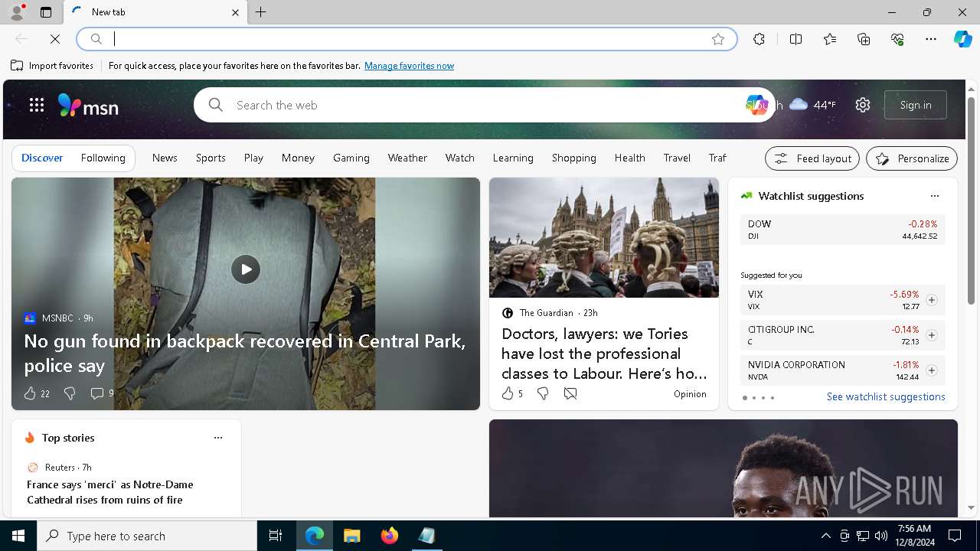Open Task View in the taskbar
This screenshot has width=980, height=551.
tap(276, 536)
